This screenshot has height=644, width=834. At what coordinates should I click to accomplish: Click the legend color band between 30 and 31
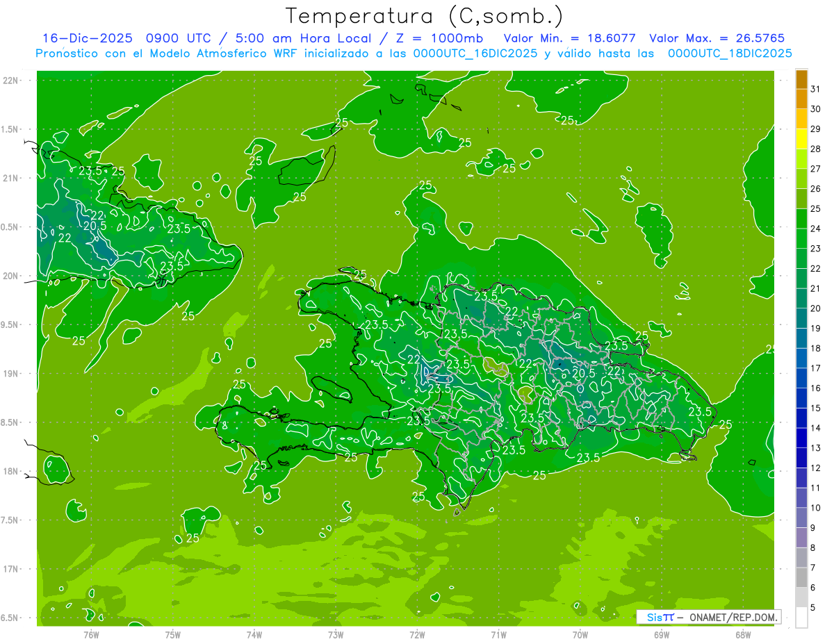pyautogui.click(x=802, y=99)
